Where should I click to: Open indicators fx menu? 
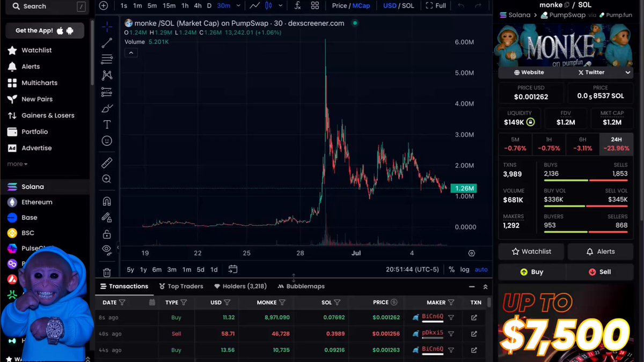[298, 6]
